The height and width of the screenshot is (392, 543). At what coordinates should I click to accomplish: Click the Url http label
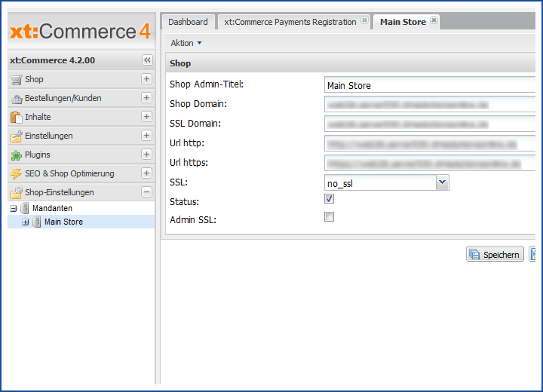[187, 143]
